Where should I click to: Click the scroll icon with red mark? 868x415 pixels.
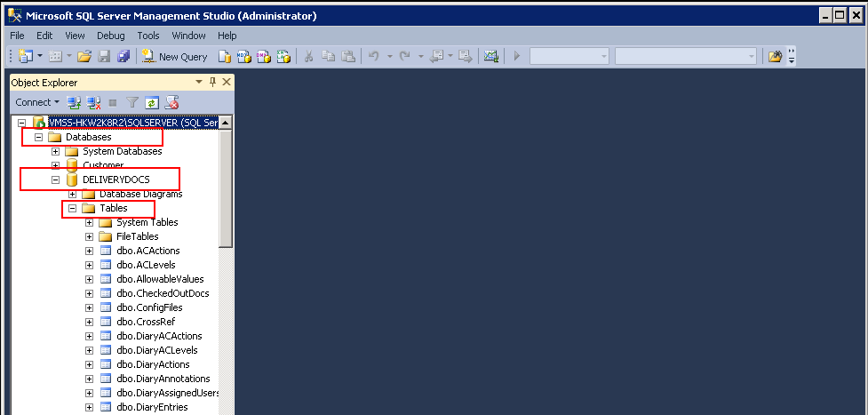tap(171, 102)
